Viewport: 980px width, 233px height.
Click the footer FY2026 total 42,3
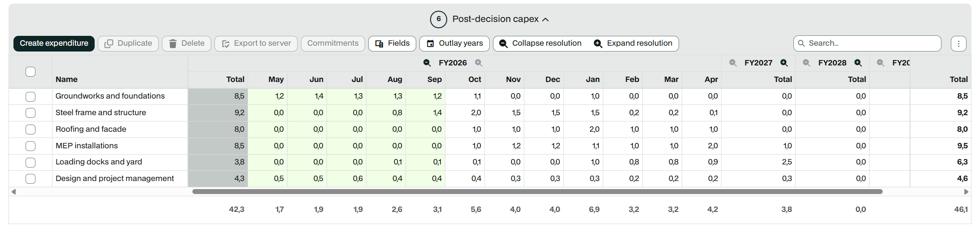click(x=237, y=209)
